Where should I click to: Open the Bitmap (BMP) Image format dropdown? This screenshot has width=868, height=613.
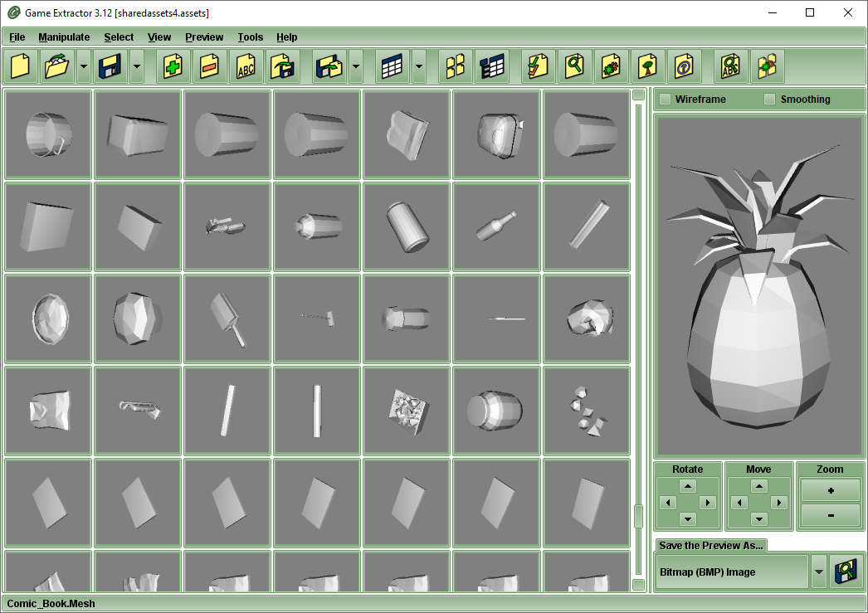click(818, 572)
